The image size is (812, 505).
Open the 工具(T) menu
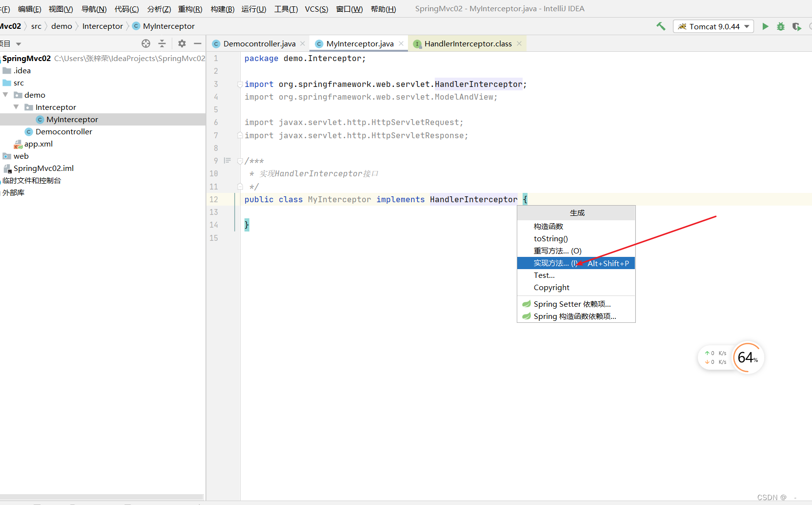tap(286, 9)
